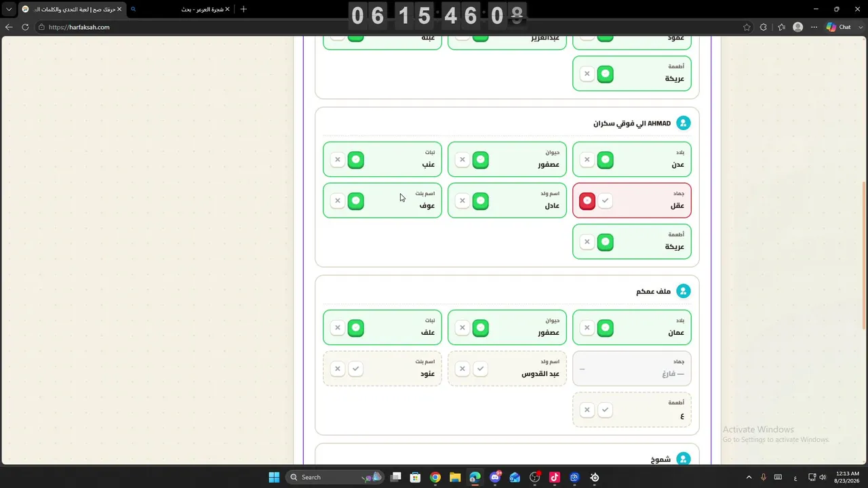
Task: Open Chrome from taskbar
Action: (435, 477)
